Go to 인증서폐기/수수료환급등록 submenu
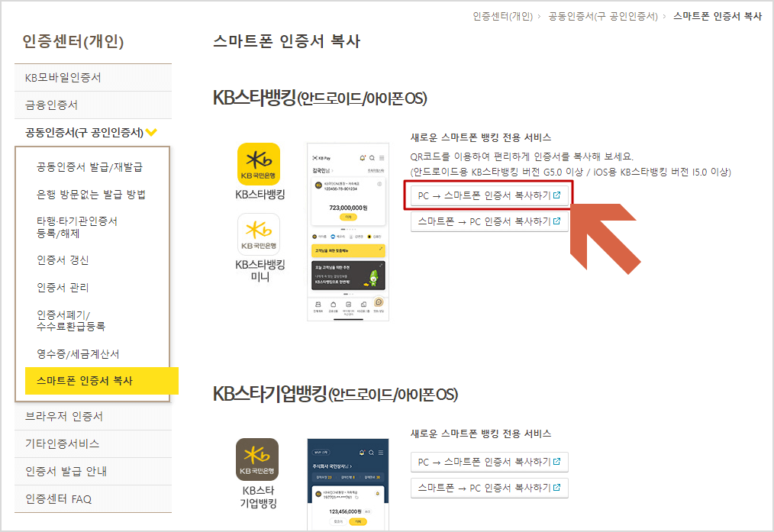Viewport: 774px width, 532px height. (70, 321)
